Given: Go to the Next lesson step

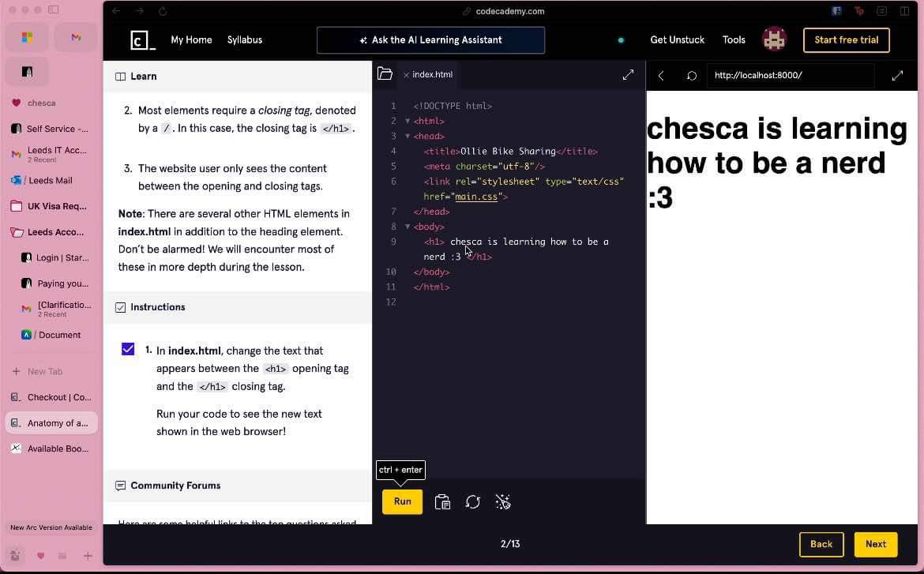Looking at the screenshot, I should point(875,544).
